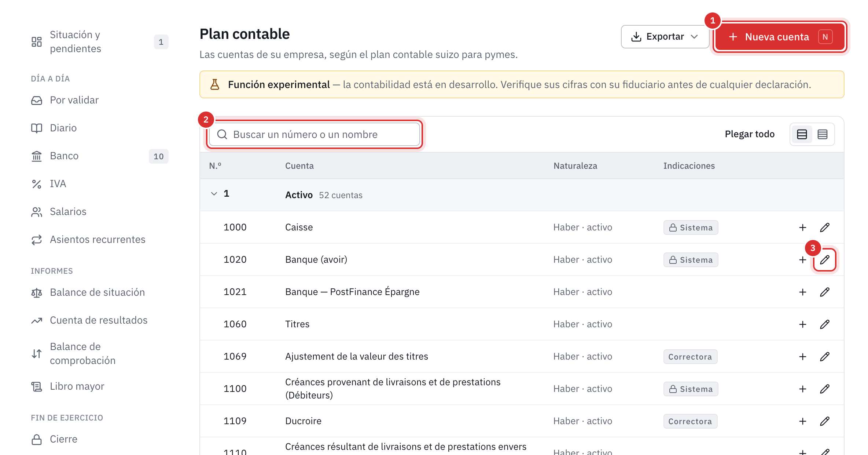Open the Por validar inbox

[x=99, y=100]
